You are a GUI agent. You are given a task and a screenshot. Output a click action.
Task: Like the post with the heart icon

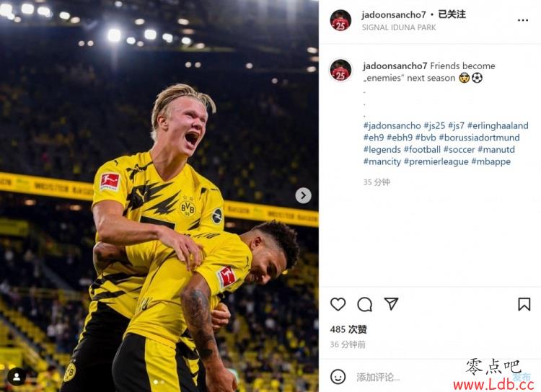tap(338, 304)
